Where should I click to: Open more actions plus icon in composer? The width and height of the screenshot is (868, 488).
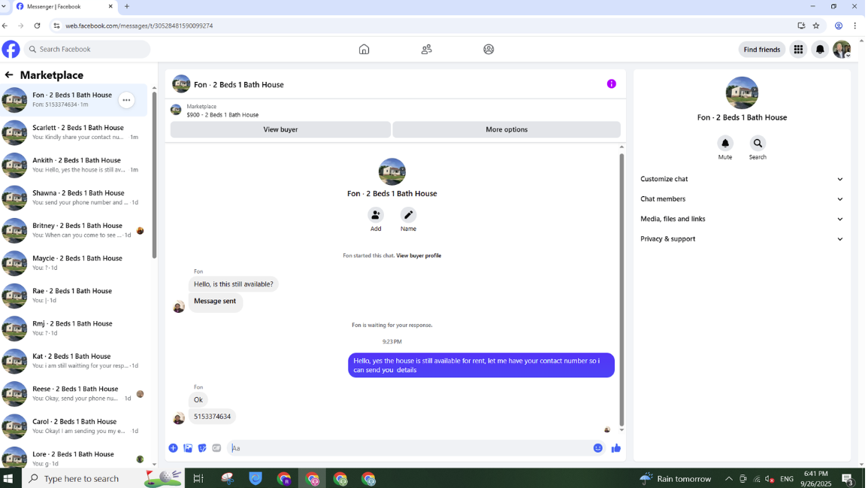[174, 448]
